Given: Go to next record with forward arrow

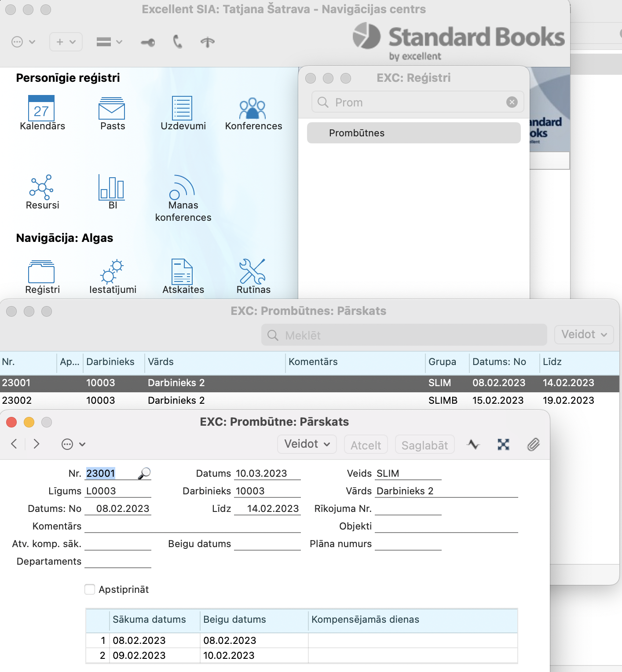Looking at the screenshot, I should [x=37, y=444].
